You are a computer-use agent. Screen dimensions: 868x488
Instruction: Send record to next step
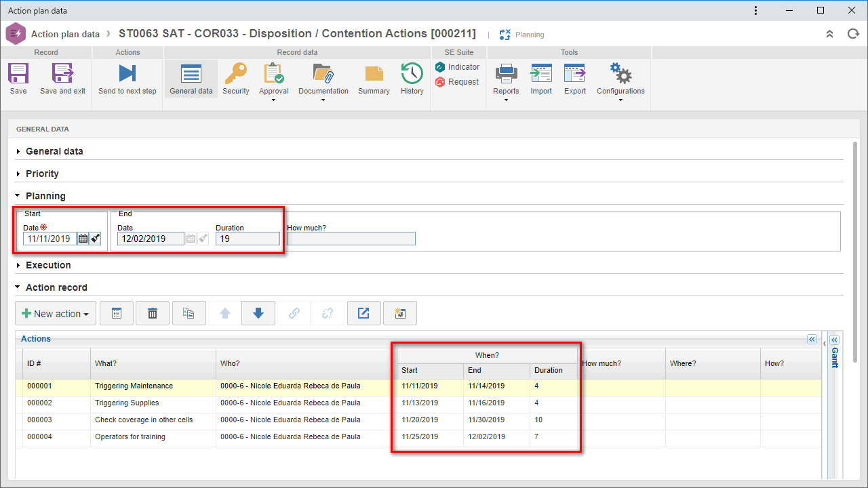pyautogui.click(x=127, y=79)
